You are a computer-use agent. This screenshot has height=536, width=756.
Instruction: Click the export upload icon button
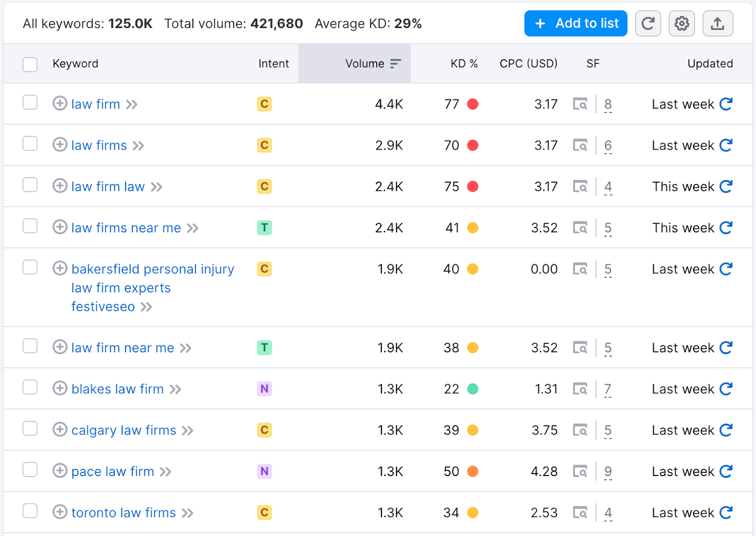(x=718, y=24)
